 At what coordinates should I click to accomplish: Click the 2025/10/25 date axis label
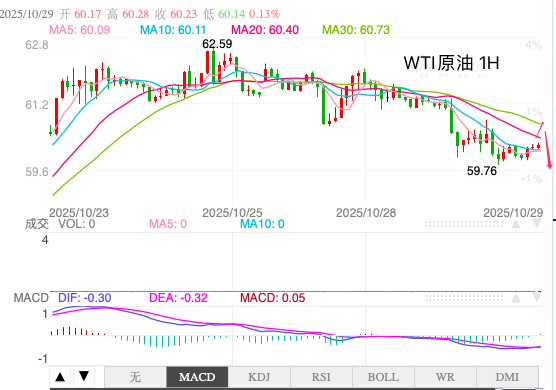tap(232, 213)
